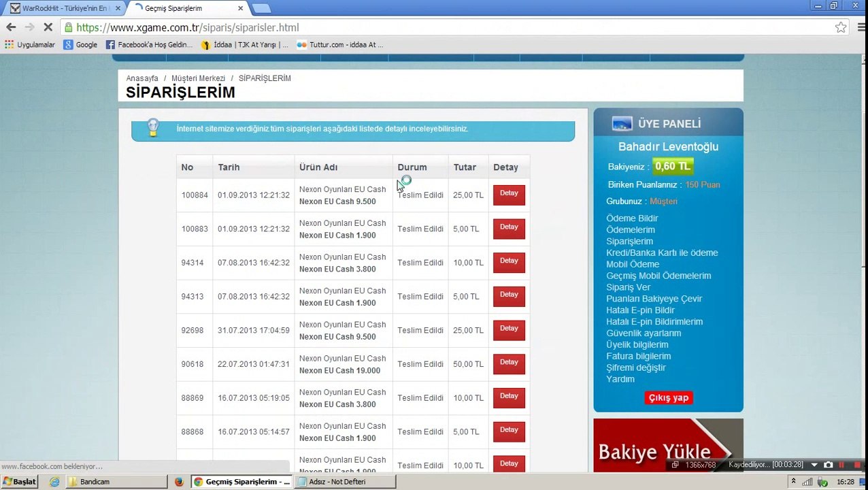Image resolution: width=868 pixels, height=490 pixels.
Task: Click the Şifremi değiştir link
Action: (x=636, y=367)
